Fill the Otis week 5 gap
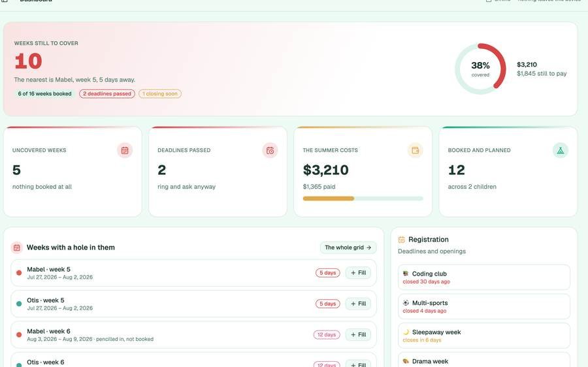This screenshot has width=588, height=367. click(x=358, y=304)
